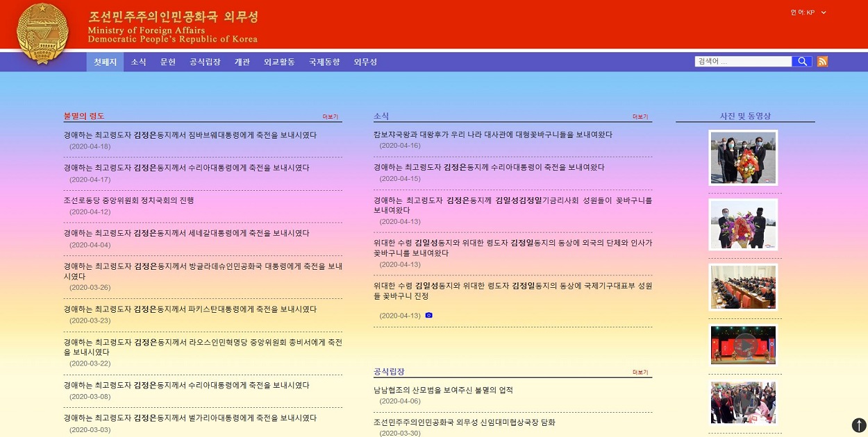This screenshot has width=868, height=437.
Task: Click the 불멸의 령도 section title
Action: tap(84, 116)
